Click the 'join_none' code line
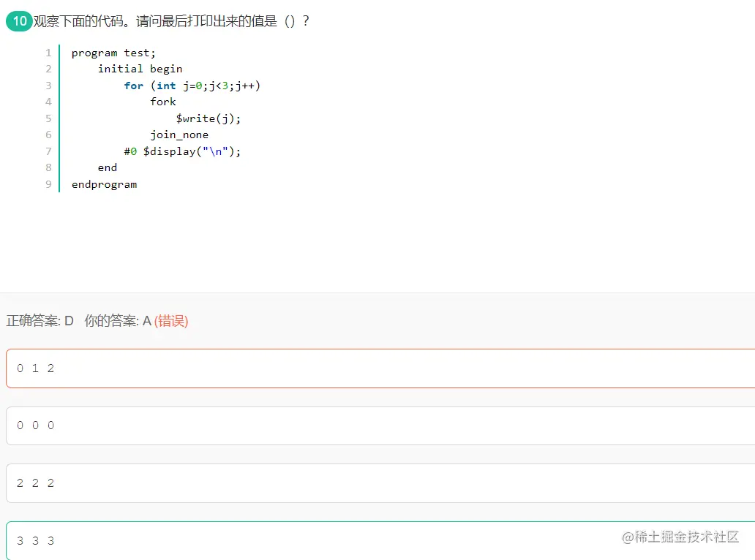Screen dimensions: 755x560 click(179, 135)
